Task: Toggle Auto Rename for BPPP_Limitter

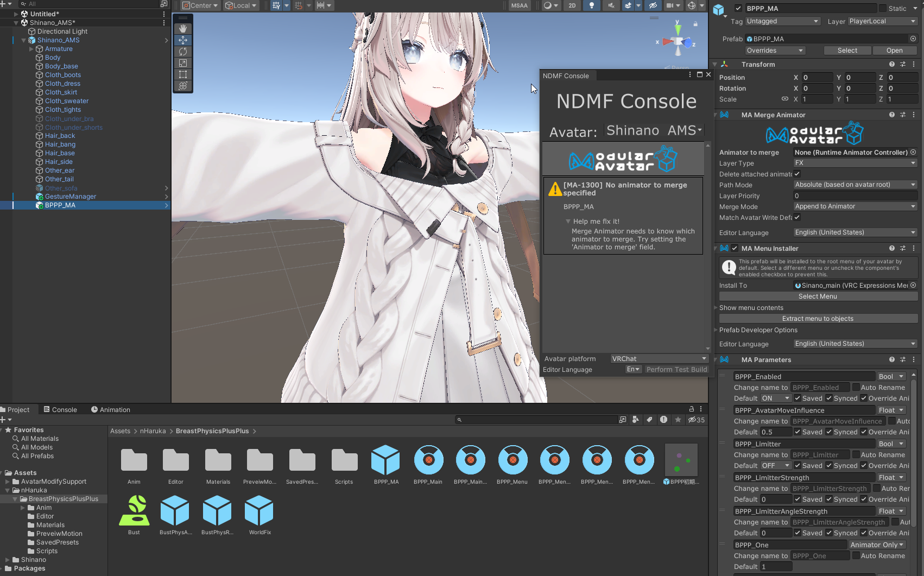Action: pyautogui.click(x=856, y=454)
